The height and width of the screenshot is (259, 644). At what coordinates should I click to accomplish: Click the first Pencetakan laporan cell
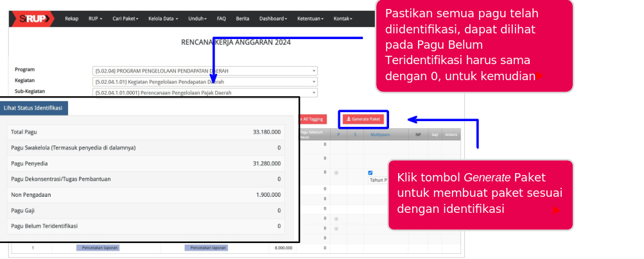98,247
